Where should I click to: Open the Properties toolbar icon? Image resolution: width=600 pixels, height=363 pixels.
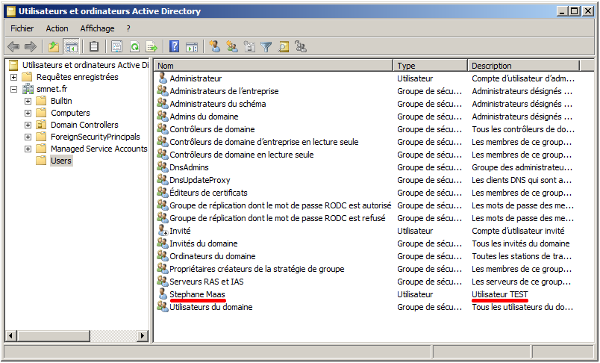coord(116,47)
